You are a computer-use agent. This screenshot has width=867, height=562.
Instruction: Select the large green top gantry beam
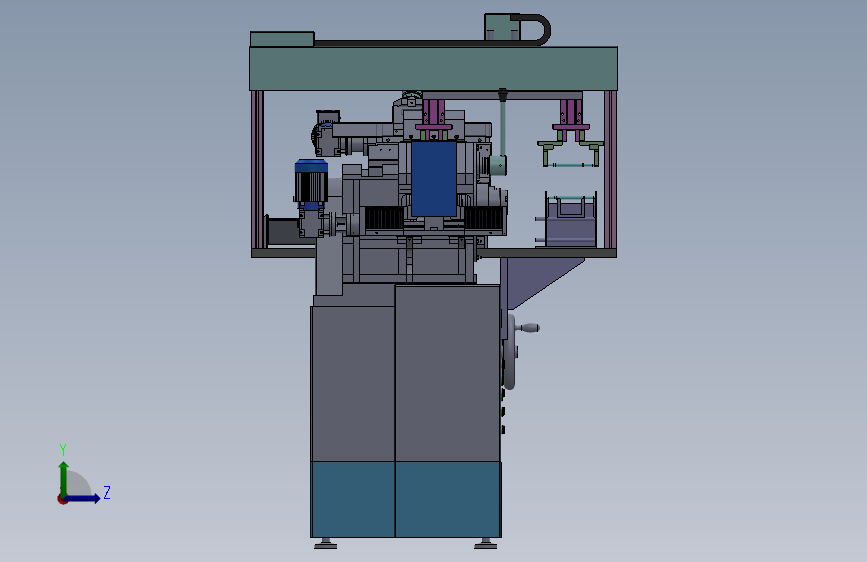click(434, 69)
